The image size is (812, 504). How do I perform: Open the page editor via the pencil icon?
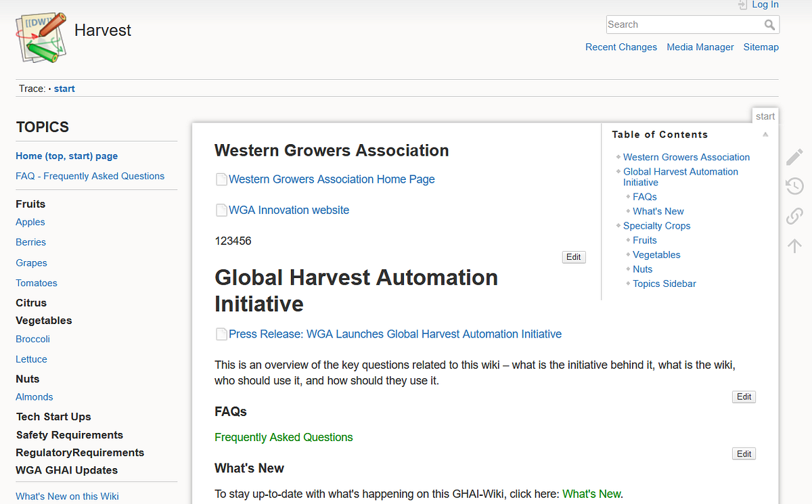794,156
